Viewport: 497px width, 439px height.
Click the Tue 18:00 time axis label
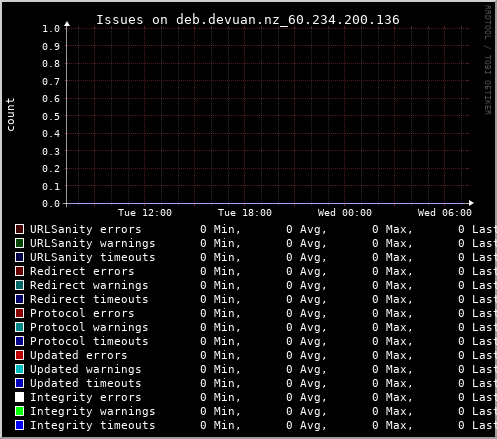245,213
